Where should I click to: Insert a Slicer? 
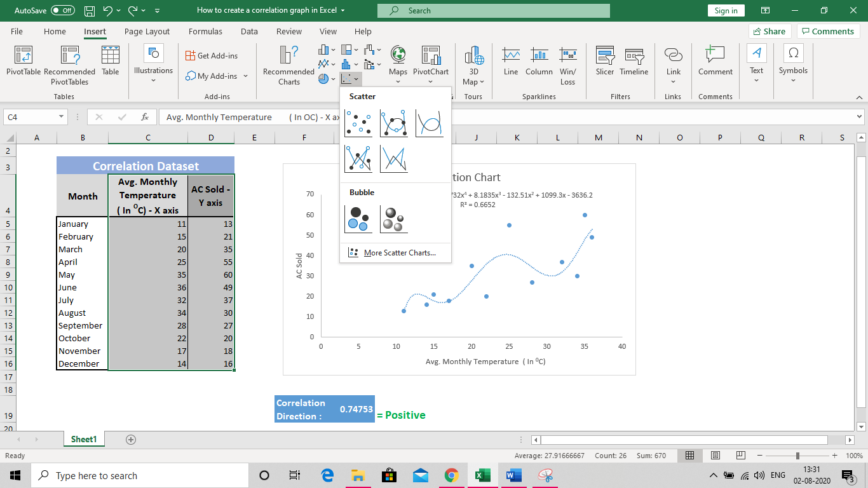[604, 60]
